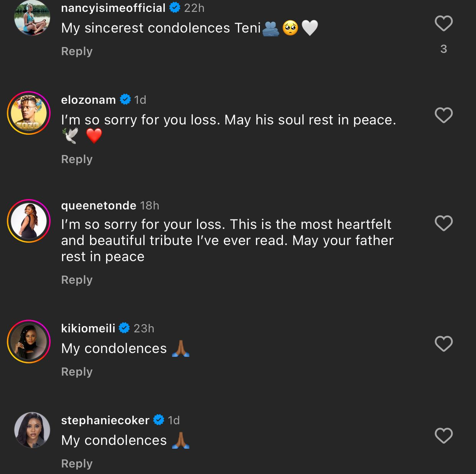View elozonam's story from avatar
The width and height of the screenshot is (476, 474).
pos(29,113)
